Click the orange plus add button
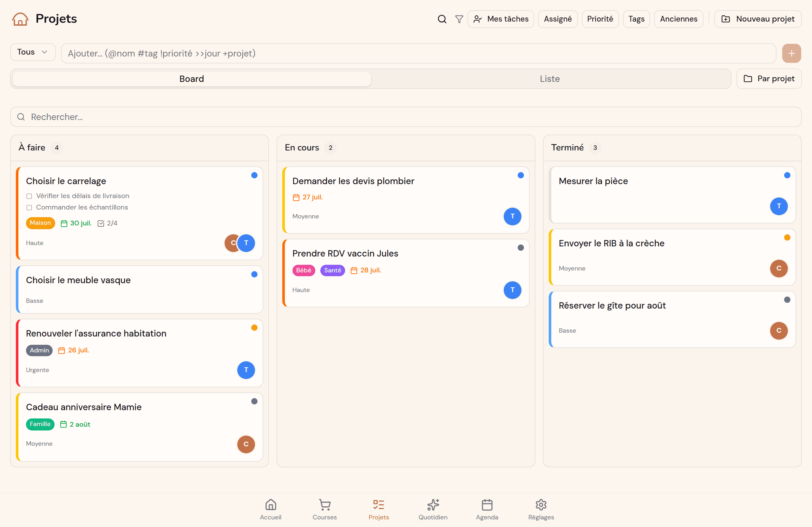Screen dimensions: 812x527 pyautogui.click(x=791, y=53)
